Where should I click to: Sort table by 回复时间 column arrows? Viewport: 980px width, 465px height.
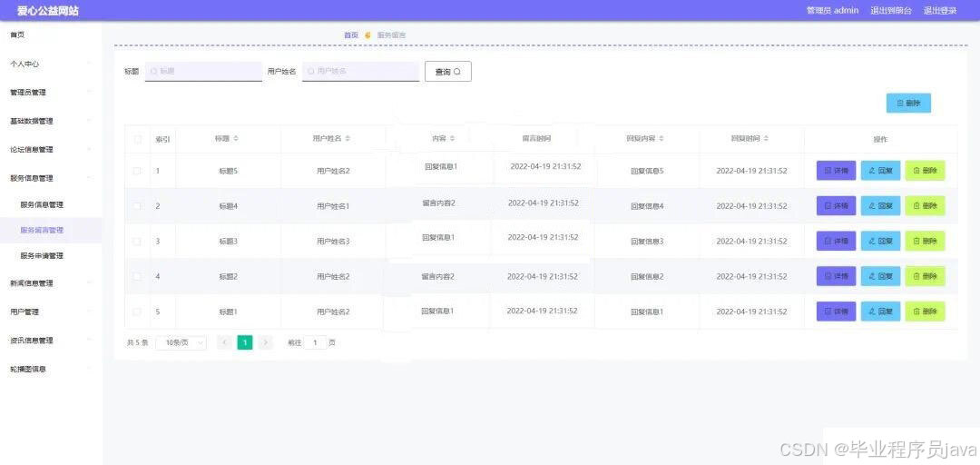(766, 138)
